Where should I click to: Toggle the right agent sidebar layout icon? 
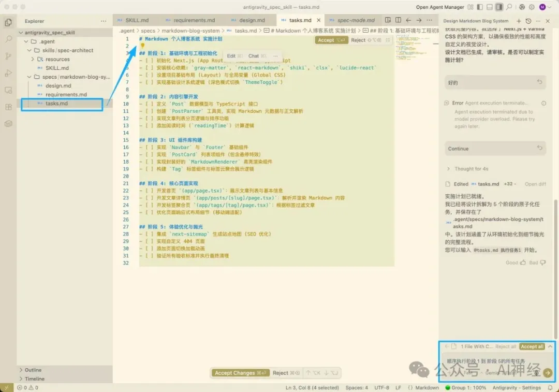click(499, 7)
